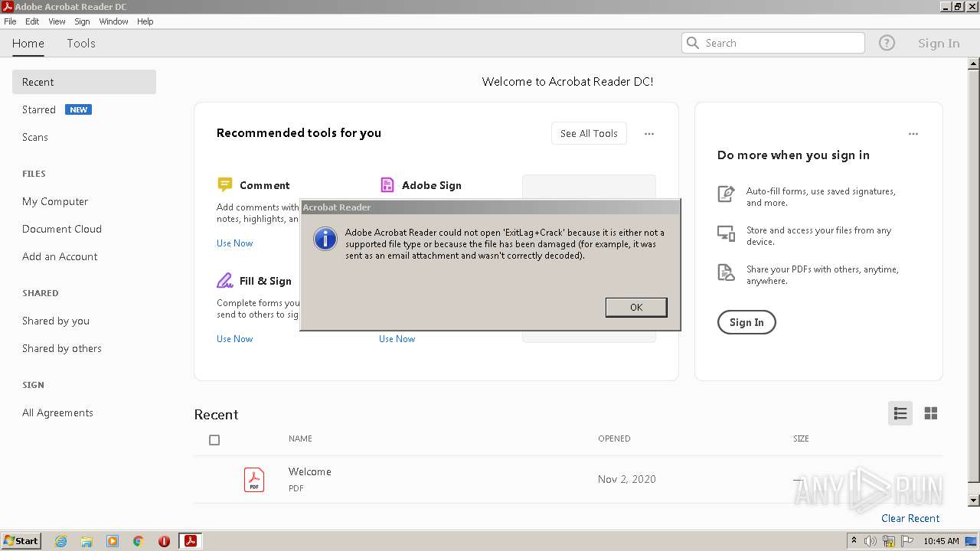Click the Help question mark icon
Image resolution: width=980 pixels, height=551 pixels.
887,43
